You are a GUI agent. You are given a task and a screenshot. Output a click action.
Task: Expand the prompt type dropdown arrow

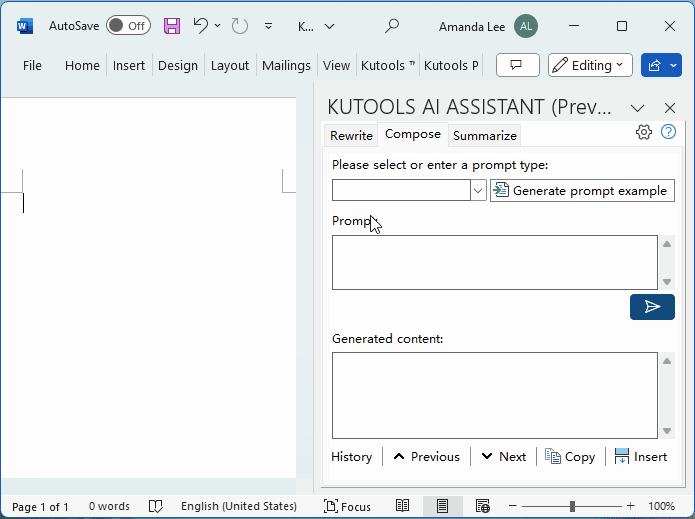click(x=478, y=190)
